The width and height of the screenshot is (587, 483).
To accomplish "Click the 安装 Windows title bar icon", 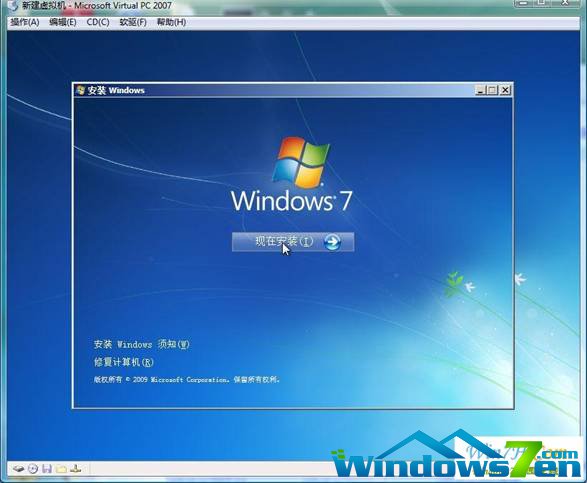I will [x=80, y=90].
